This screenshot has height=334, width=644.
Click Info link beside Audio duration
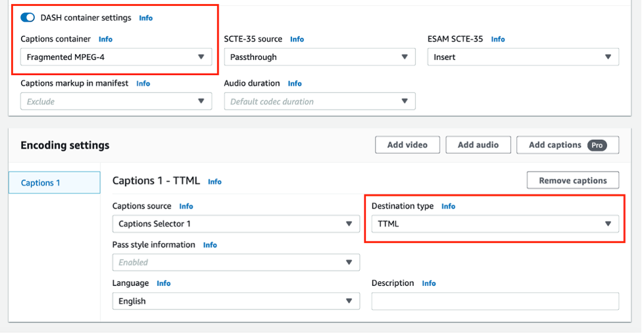pyautogui.click(x=295, y=83)
